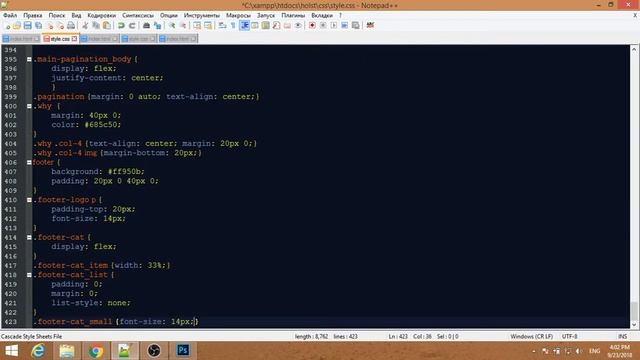The image size is (640, 360).
Task: Click the Open file toolbar icon
Action: [x=17, y=25]
